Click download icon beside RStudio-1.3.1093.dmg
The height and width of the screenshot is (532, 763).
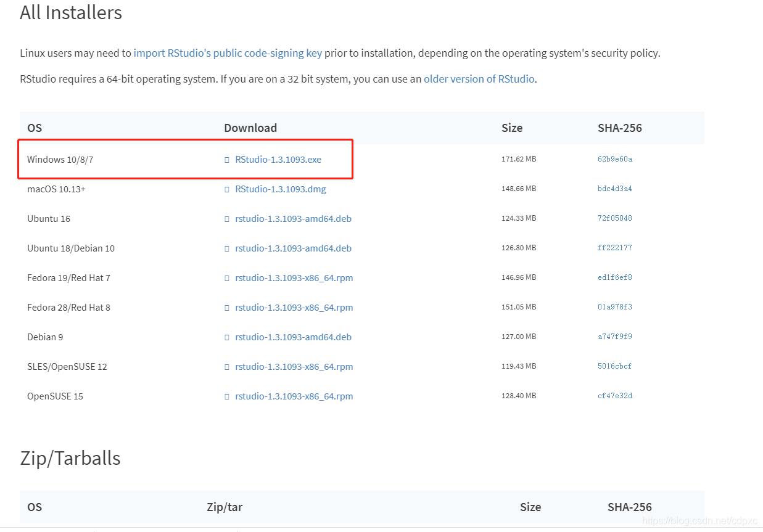(x=227, y=189)
